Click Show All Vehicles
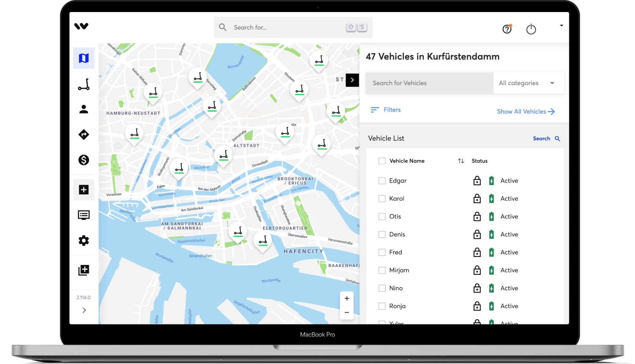Viewport: 635px width, 364px height. tap(521, 111)
